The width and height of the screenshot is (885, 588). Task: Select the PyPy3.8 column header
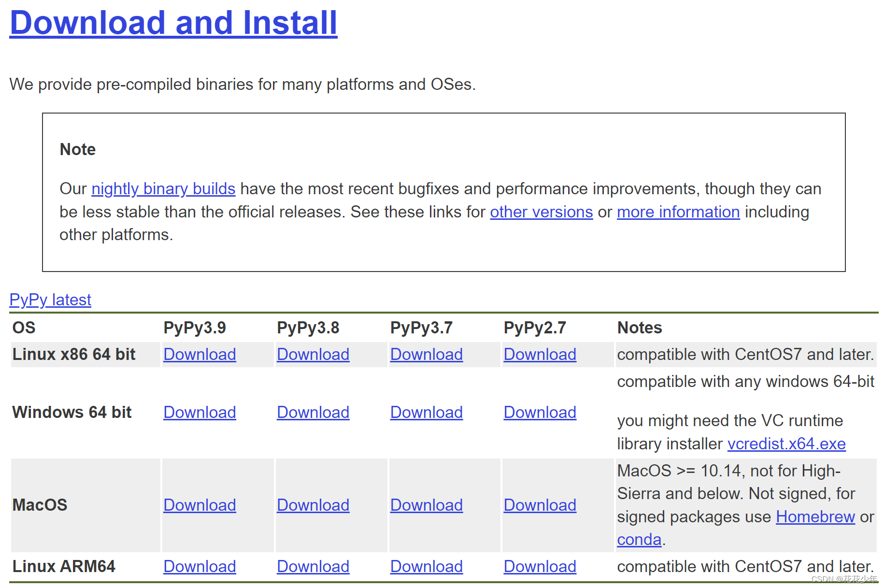(308, 328)
